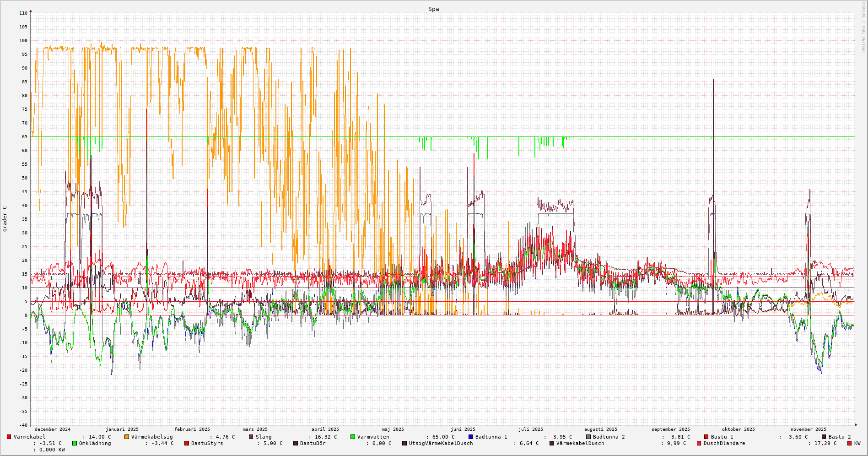This screenshot has width=868, height=456.
Task: Click the Bastu-1 legend label
Action: coord(722,437)
